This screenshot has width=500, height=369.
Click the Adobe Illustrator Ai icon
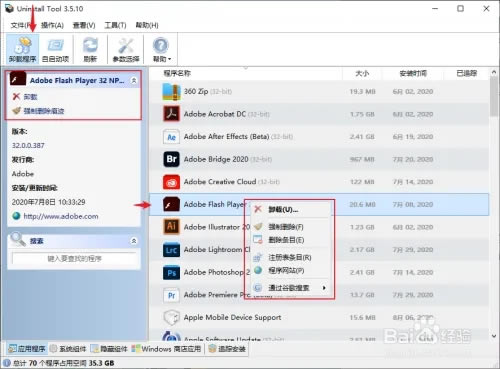point(171,227)
